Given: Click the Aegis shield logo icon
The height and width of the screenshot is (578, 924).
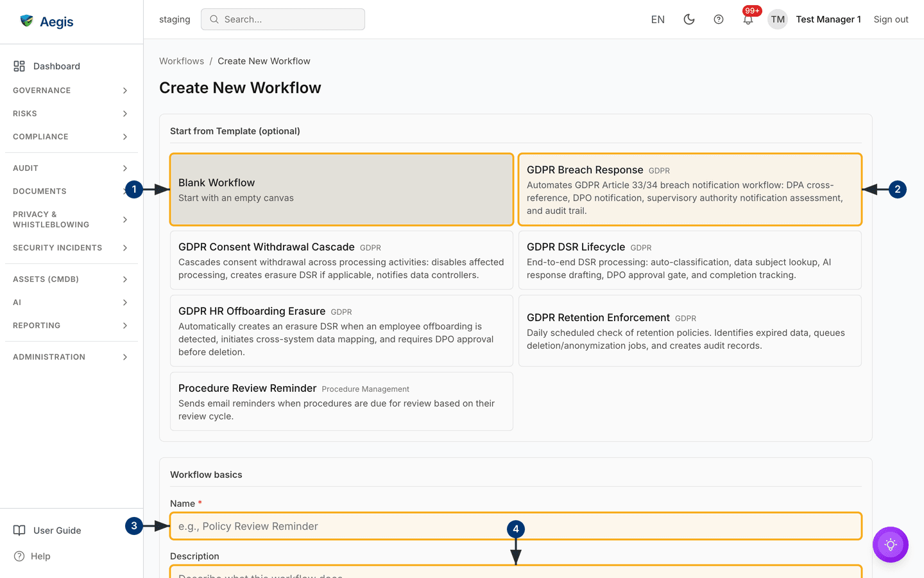Looking at the screenshot, I should [x=26, y=21].
